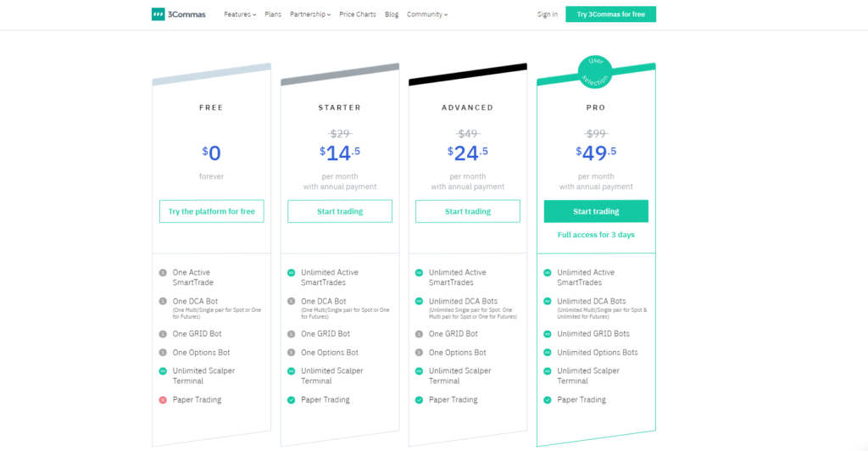This screenshot has height=451, width=868.
Task: Click Starter Paper Trading checkmark icon
Action: point(292,400)
